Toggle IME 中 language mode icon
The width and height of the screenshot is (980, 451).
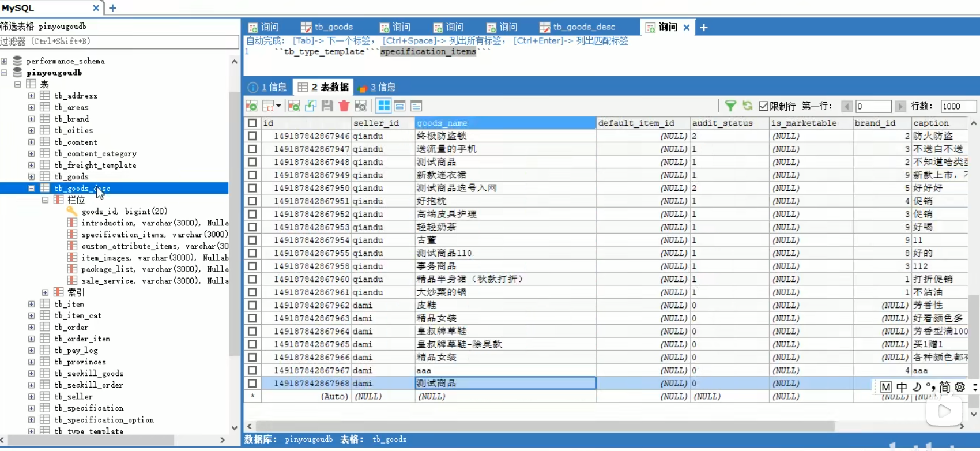(x=902, y=387)
